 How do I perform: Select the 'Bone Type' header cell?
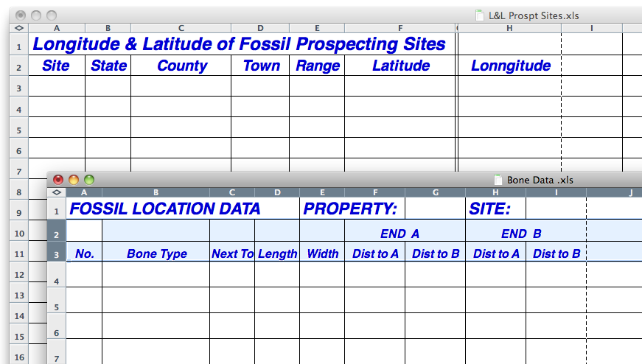(x=156, y=253)
